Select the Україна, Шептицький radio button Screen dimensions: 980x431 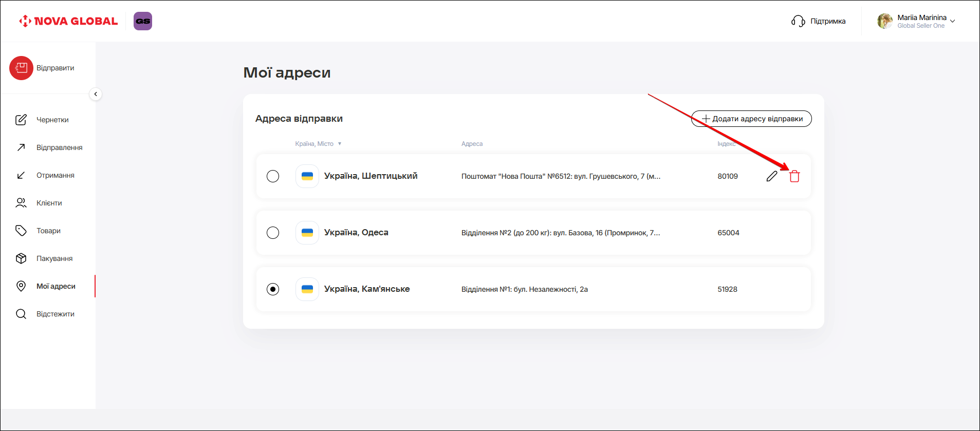[273, 176]
